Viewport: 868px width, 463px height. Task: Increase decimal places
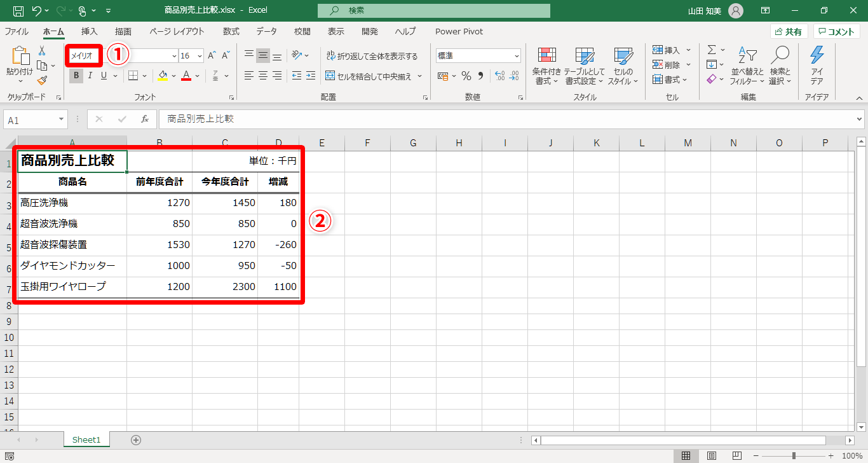coord(499,76)
